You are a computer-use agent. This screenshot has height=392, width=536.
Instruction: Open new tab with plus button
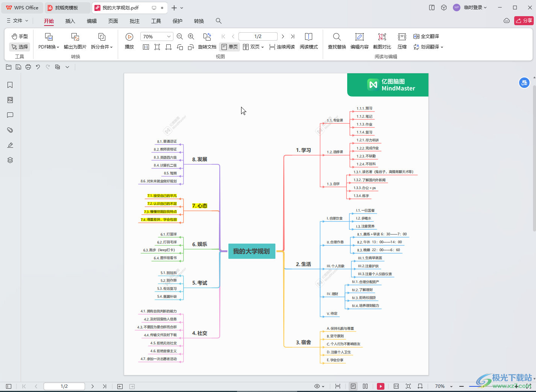pyautogui.click(x=174, y=8)
